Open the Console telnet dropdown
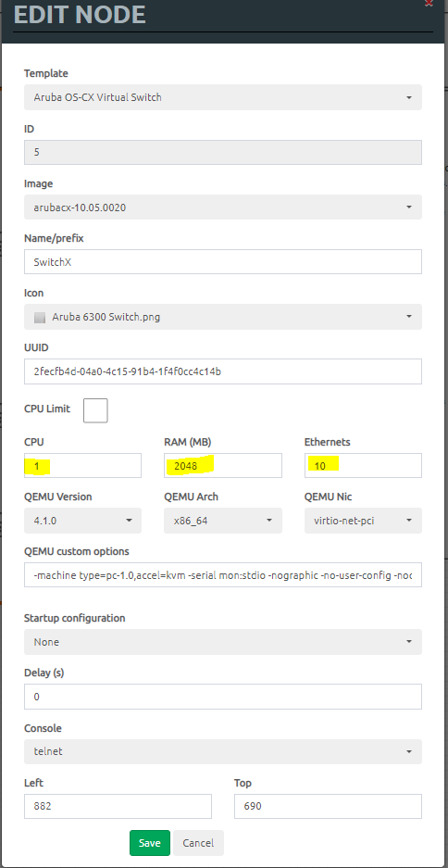 (x=223, y=752)
